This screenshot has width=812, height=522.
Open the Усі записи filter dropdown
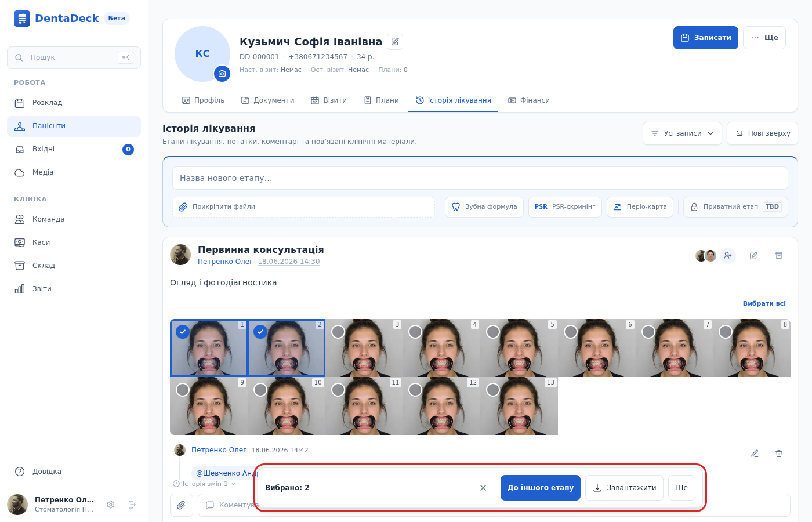pos(682,133)
